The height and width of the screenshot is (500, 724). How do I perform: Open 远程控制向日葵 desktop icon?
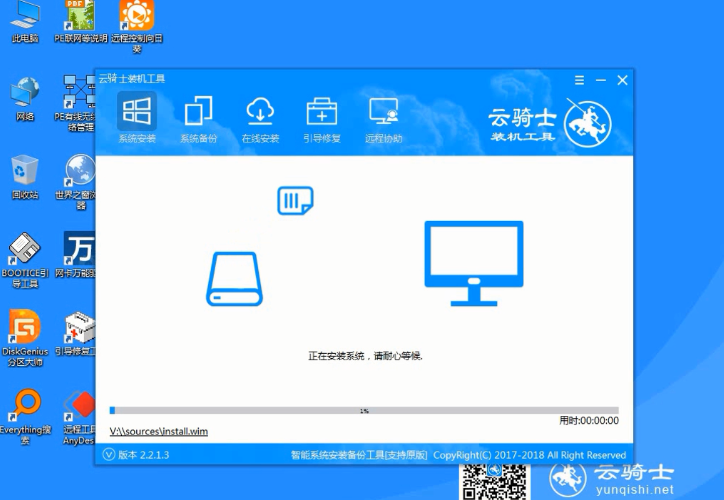pyautogui.click(x=137, y=27)
